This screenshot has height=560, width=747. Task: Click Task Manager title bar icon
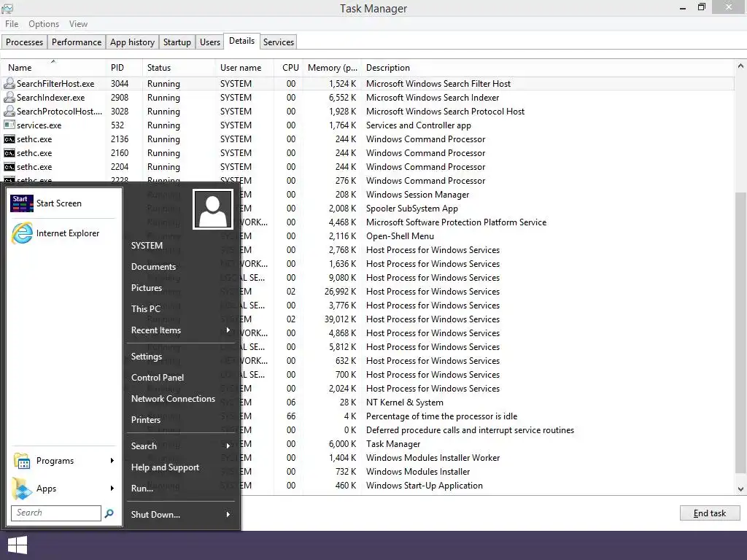(x=7, y=8)
